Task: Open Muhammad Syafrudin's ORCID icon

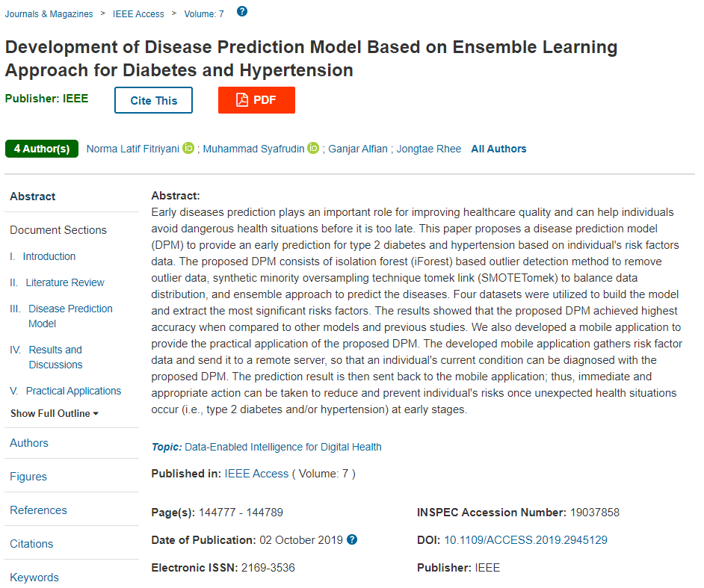Action: click(313, 149)
